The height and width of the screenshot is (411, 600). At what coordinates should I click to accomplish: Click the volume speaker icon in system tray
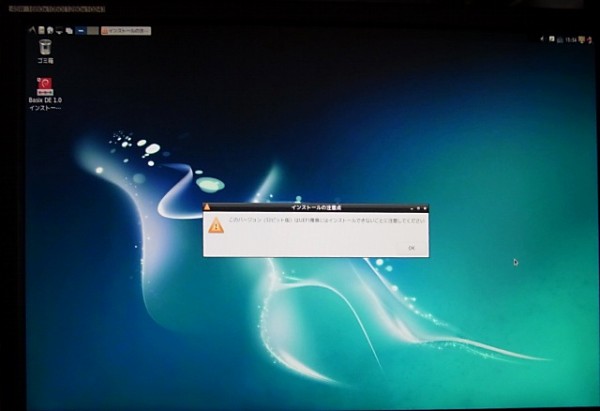542,39
